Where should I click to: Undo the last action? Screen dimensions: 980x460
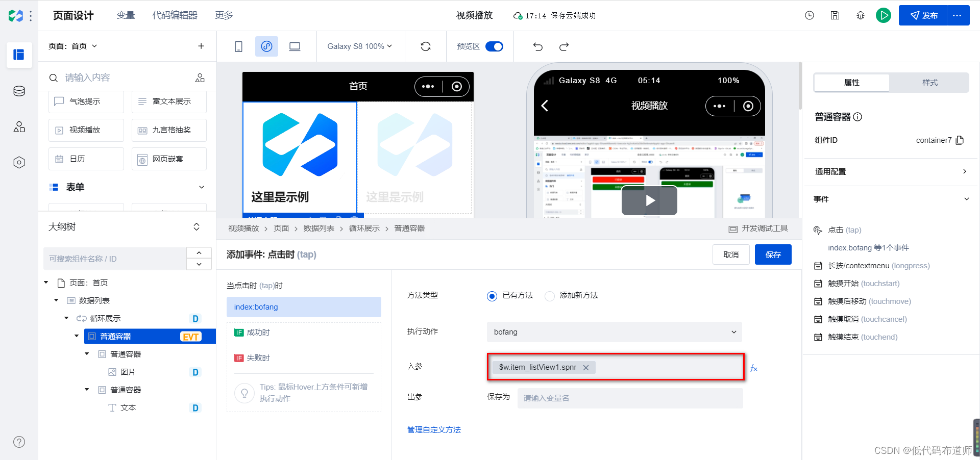coord(538,46)
